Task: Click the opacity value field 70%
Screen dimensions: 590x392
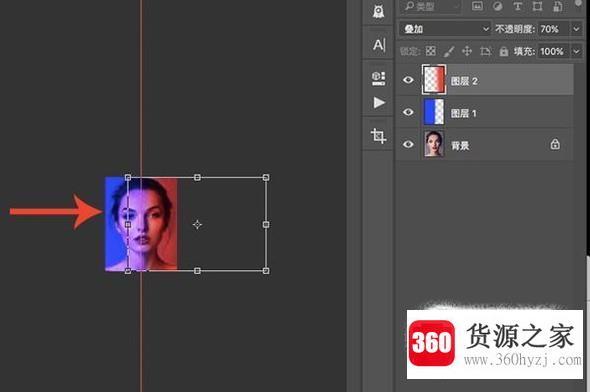Action: pyautogui.click(x=554, y=29)
